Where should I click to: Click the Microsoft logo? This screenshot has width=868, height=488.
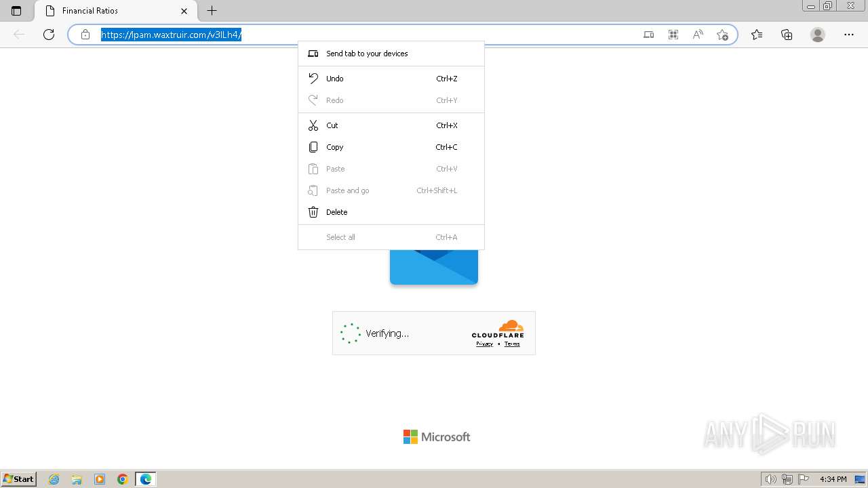click(437, 437)
